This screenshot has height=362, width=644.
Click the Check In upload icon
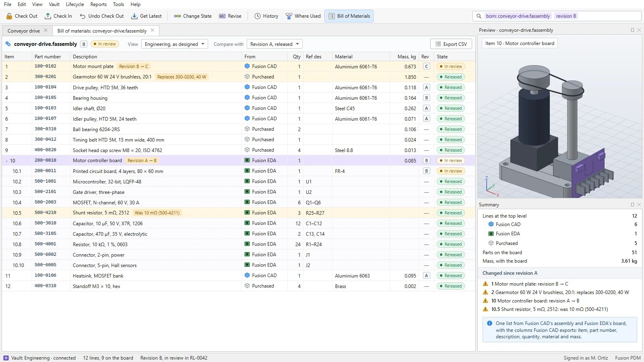pos(48,16)
